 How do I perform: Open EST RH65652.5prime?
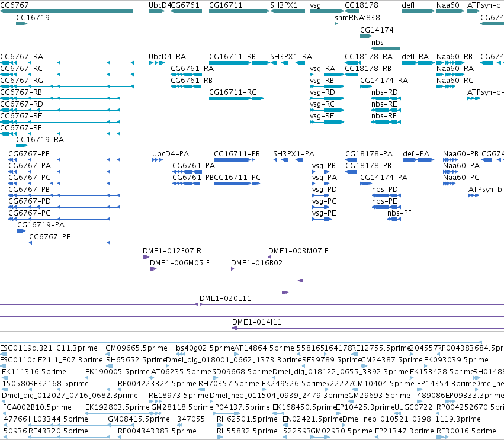[110, 366]
